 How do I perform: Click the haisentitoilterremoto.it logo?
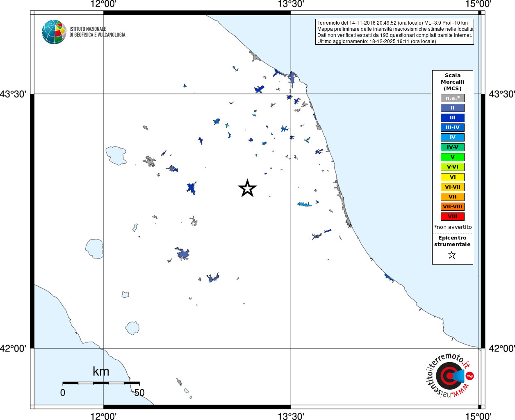click(x=450, y=376)
